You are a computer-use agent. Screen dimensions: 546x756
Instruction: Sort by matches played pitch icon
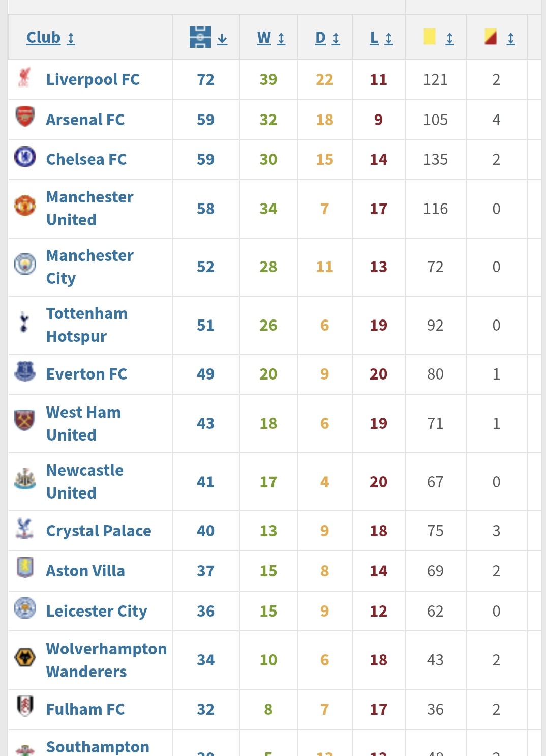(x=200, y=37)
